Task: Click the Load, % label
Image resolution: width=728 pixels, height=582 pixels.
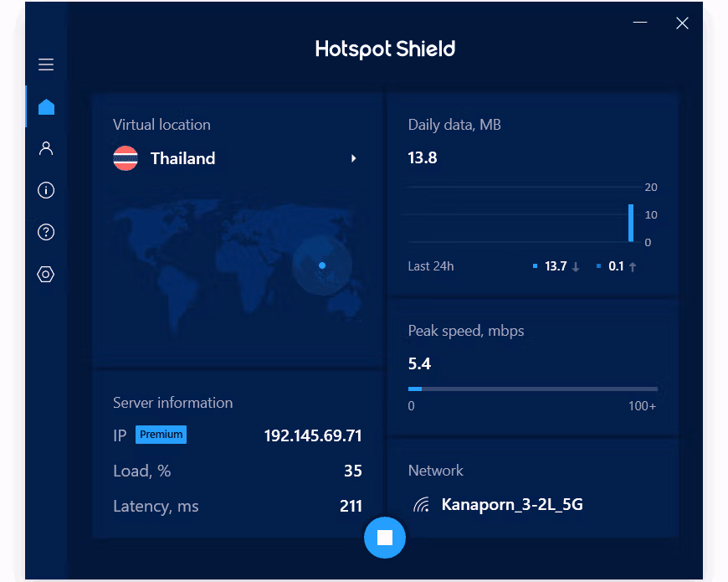Action: coord(141,471)
